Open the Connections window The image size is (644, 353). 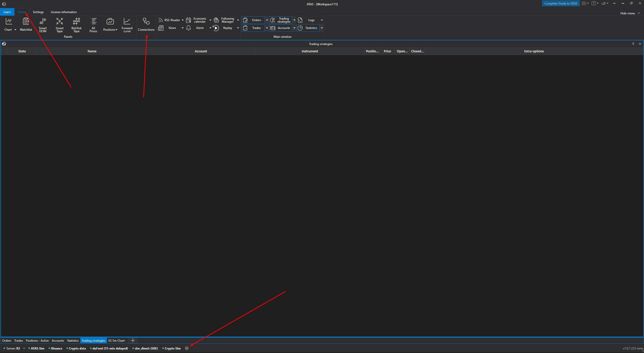[x=146, y=25]
